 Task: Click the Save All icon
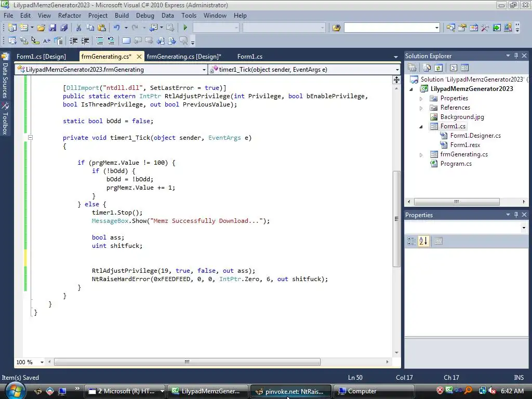[63, 28]
